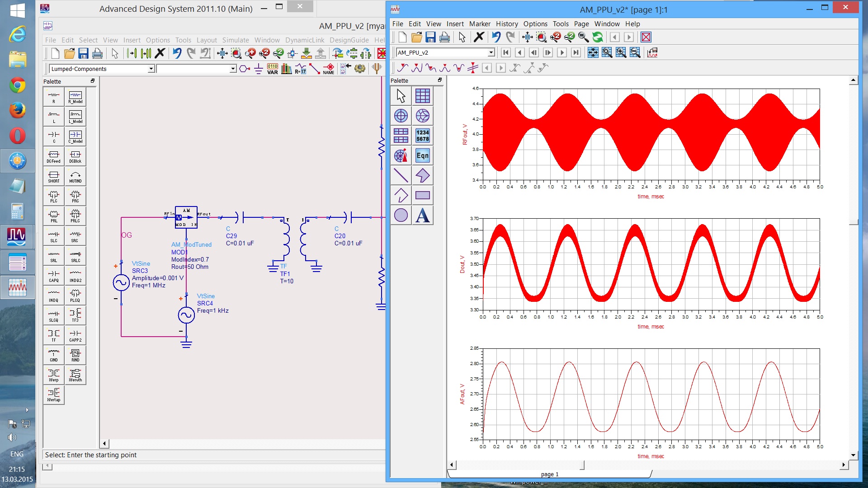Open DynamicLink menu in schematic window
The image size is (868, 488).
coord(305,40)
